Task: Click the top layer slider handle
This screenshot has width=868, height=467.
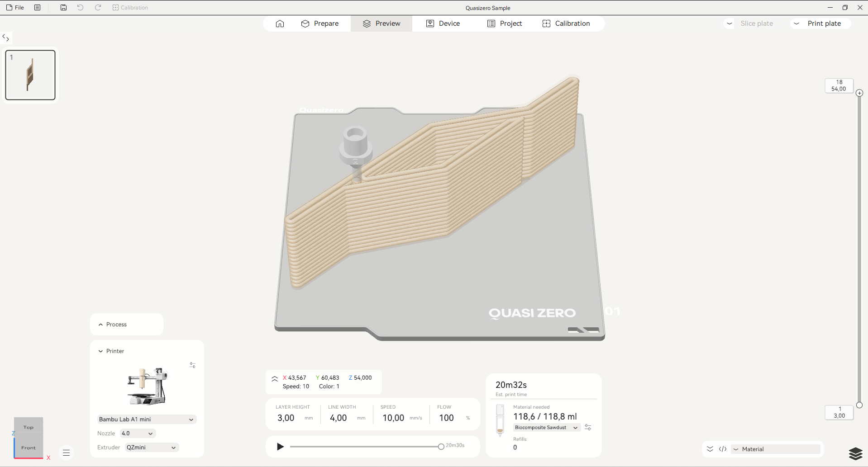Action: click(859, 93)
